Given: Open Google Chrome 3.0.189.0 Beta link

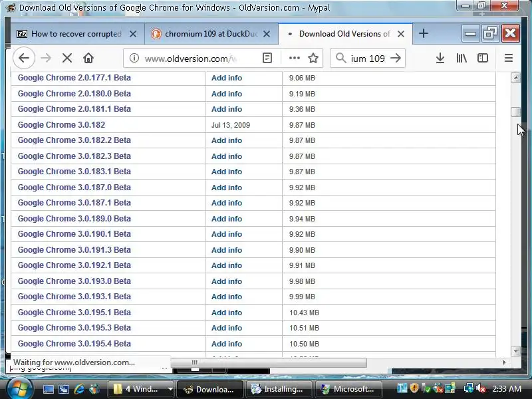Looking at the screenshot, I should (x=74, y=219).
